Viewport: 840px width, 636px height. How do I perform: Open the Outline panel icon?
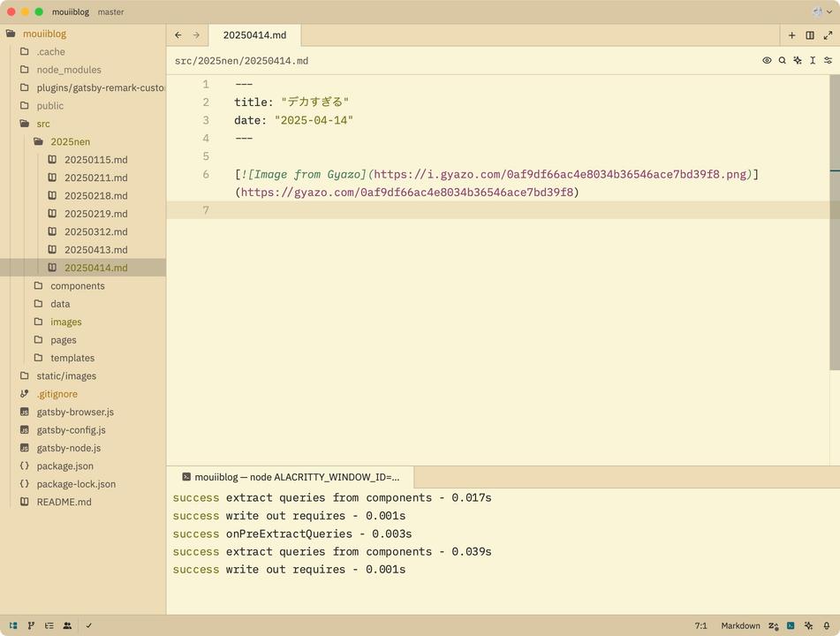coord(49,625)
